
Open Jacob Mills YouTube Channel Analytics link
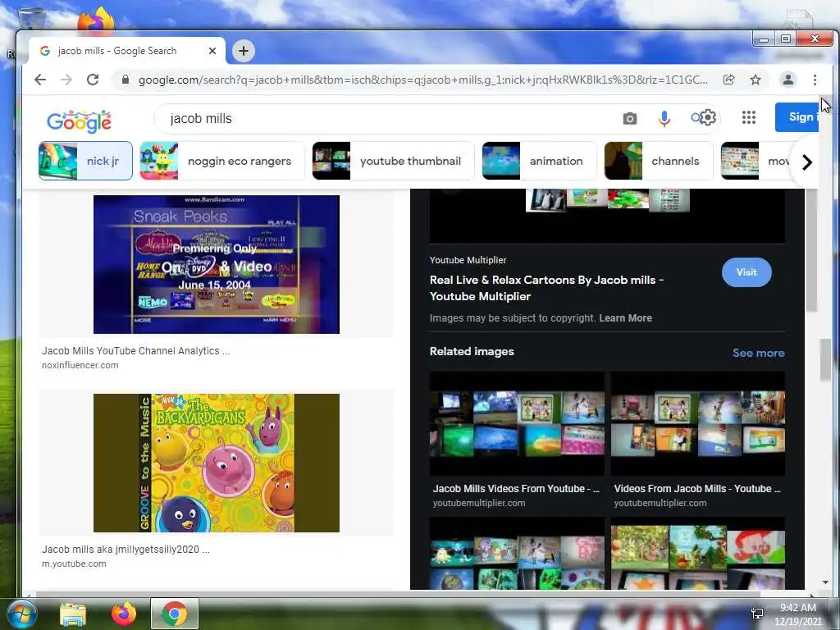(135, 351)
